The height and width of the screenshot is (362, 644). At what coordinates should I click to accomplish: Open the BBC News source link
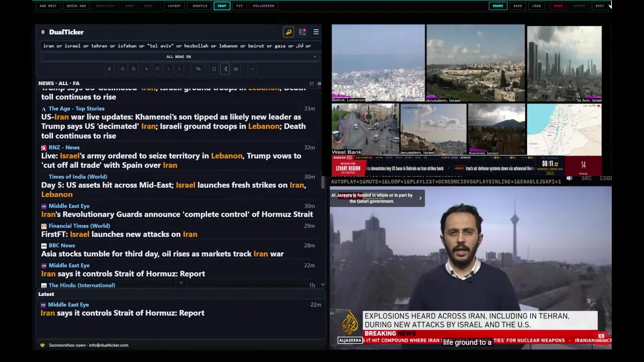[62, 245]
